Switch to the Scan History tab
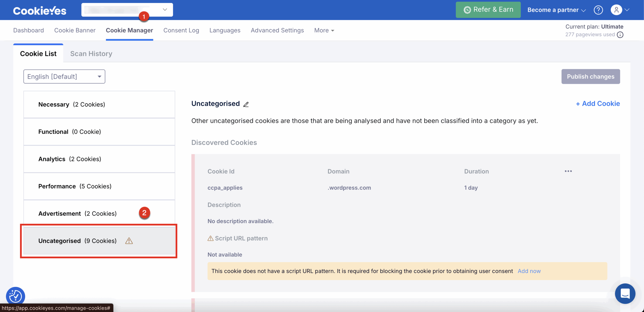Viewport: 644px width, 312px height. [x=91, y=54]
